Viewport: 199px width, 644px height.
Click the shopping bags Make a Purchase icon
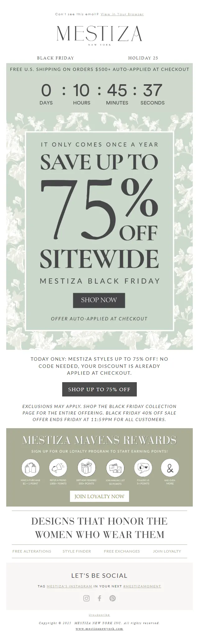(x=30, y=468)
